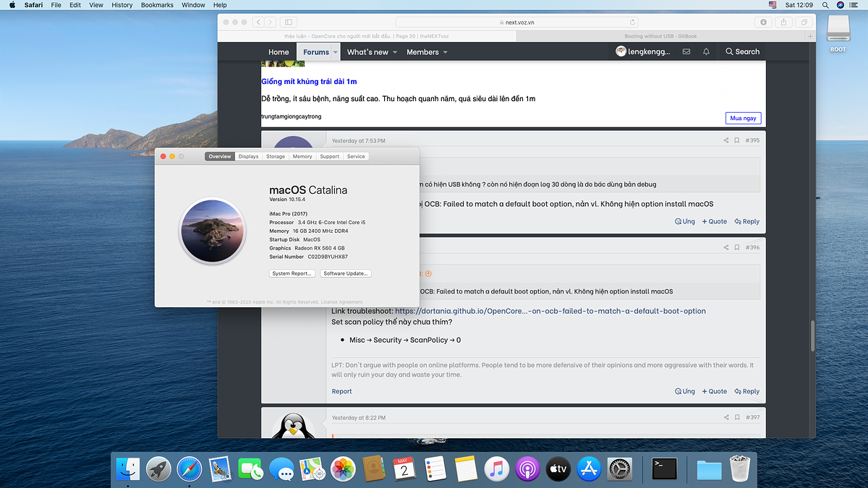Open FaceTime from the Dock

coord(250,469)
